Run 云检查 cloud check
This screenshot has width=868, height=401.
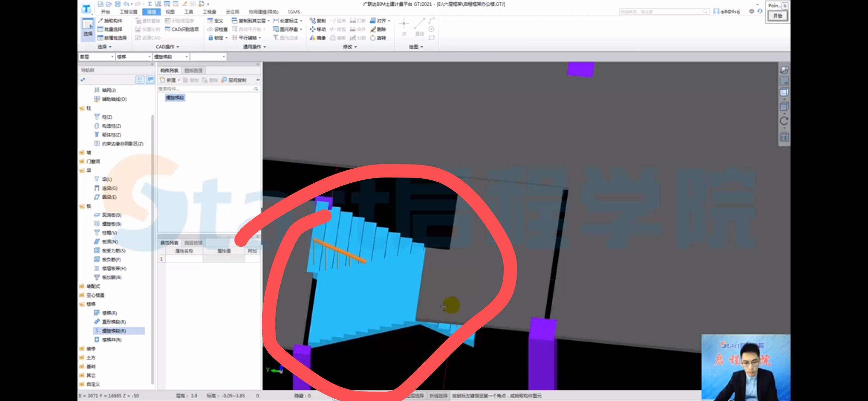217,29
